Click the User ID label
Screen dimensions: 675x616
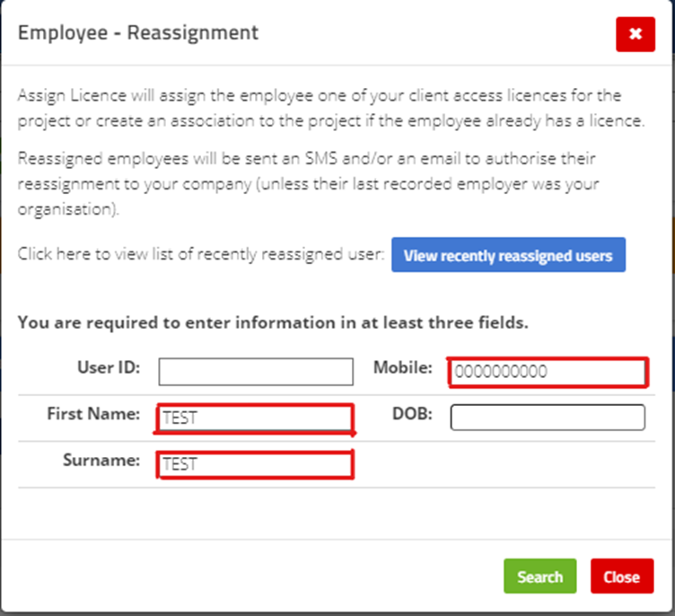[109, 367]
